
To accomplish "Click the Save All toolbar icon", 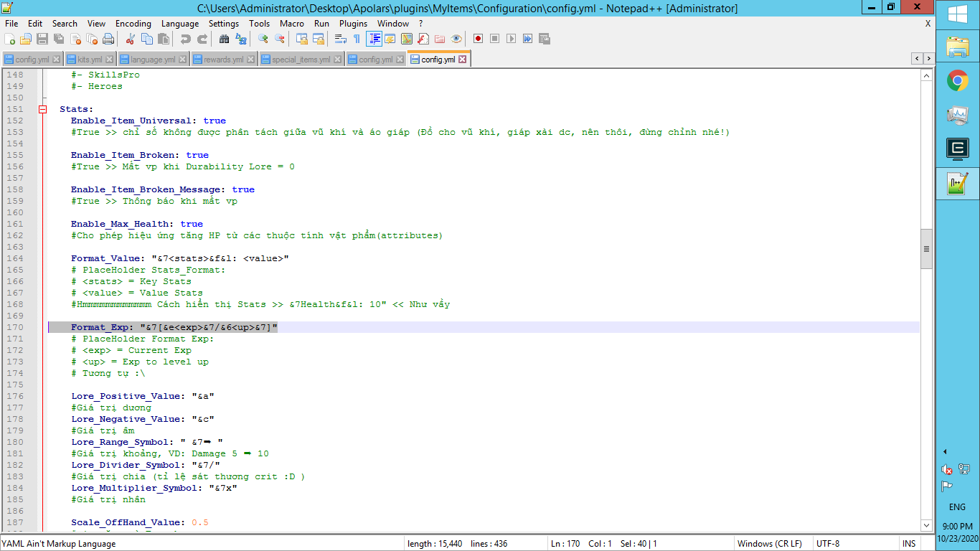I will click(x=59, y=39).
